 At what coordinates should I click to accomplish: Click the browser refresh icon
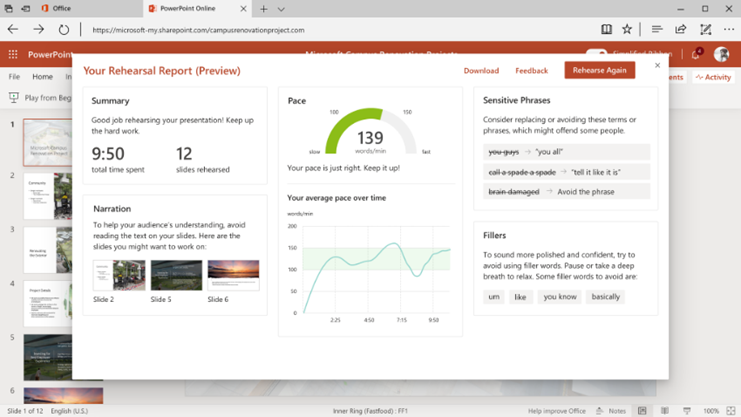64,30
